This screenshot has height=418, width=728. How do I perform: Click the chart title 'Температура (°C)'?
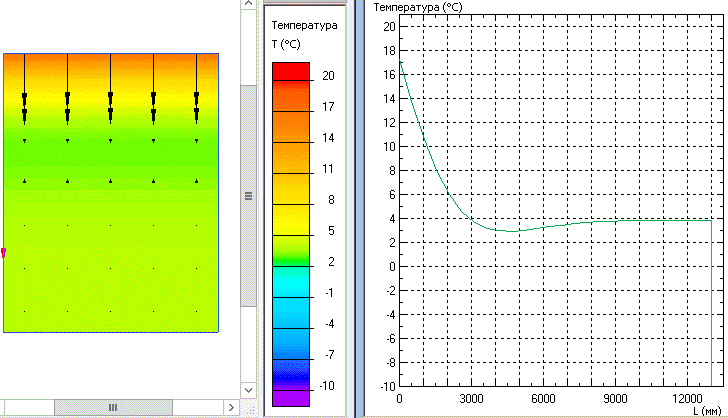418,7
